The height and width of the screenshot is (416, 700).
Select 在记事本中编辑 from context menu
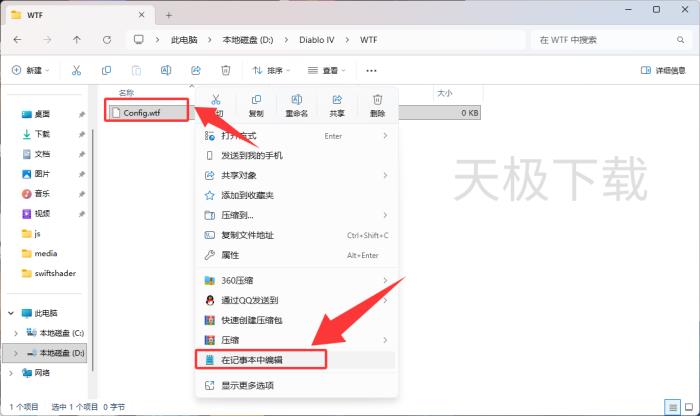260,358
